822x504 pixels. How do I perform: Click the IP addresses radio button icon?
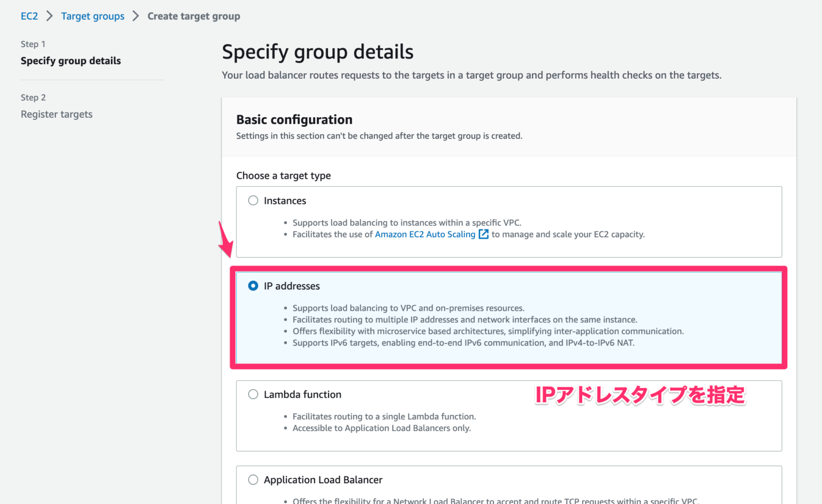click(253, 286)
